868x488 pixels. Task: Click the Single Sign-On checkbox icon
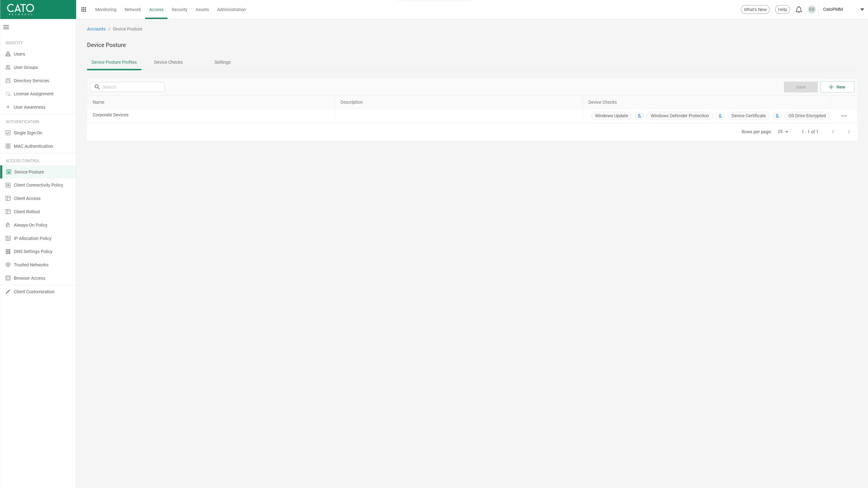pyautogui.click(x=8, y=133)
